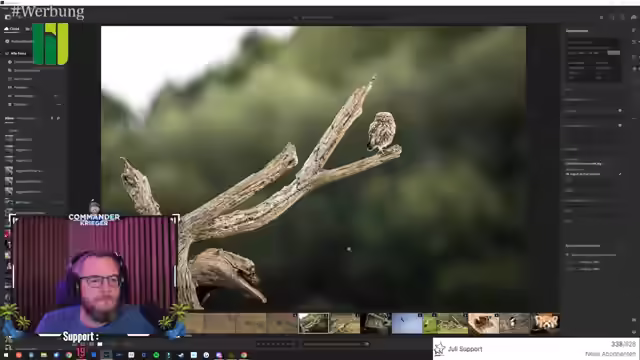Add a new album with plus icon
Viewport: 640px width, 360px height.
[x=52, y=118]
